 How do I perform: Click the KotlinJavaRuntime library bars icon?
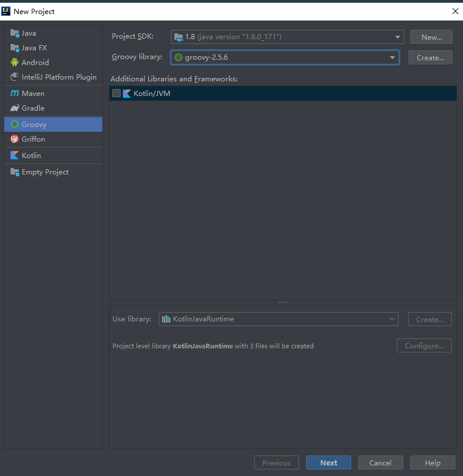click(166, 319)
